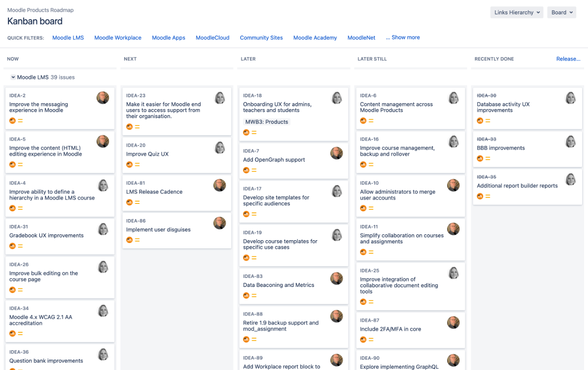Open issue key IDEA-19
This screenshot has height=370, width=588.
252,233
